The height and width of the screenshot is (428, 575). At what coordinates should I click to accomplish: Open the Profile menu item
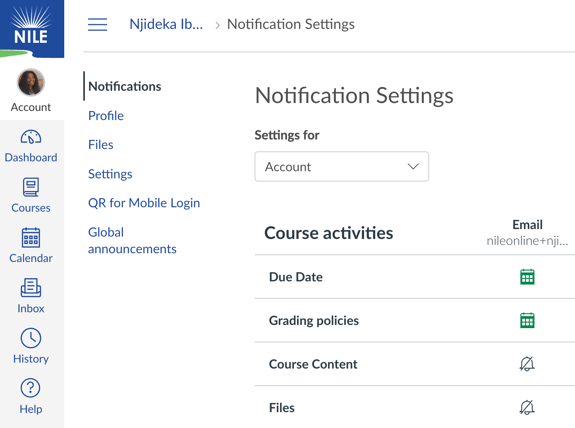(106, 116)
